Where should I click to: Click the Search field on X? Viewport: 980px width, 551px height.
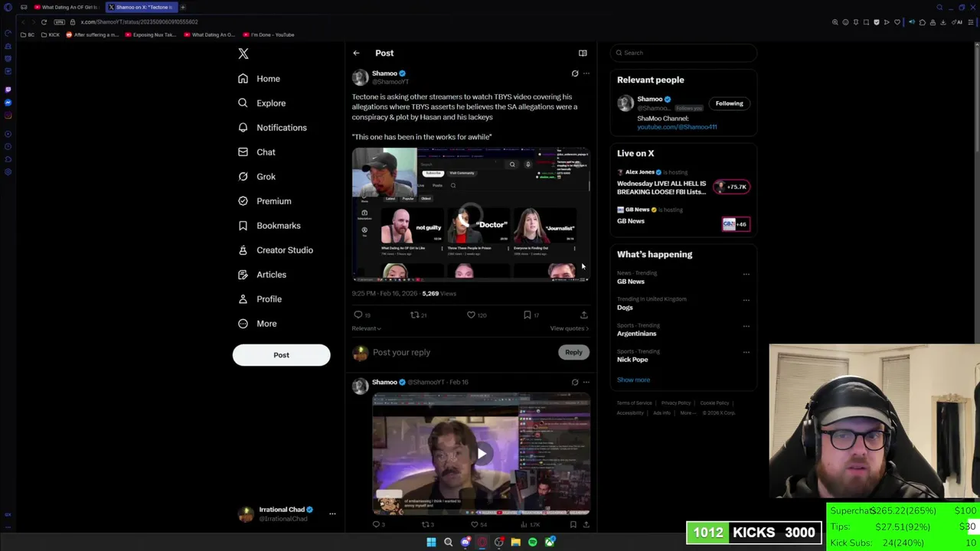[x=684, y=53]
